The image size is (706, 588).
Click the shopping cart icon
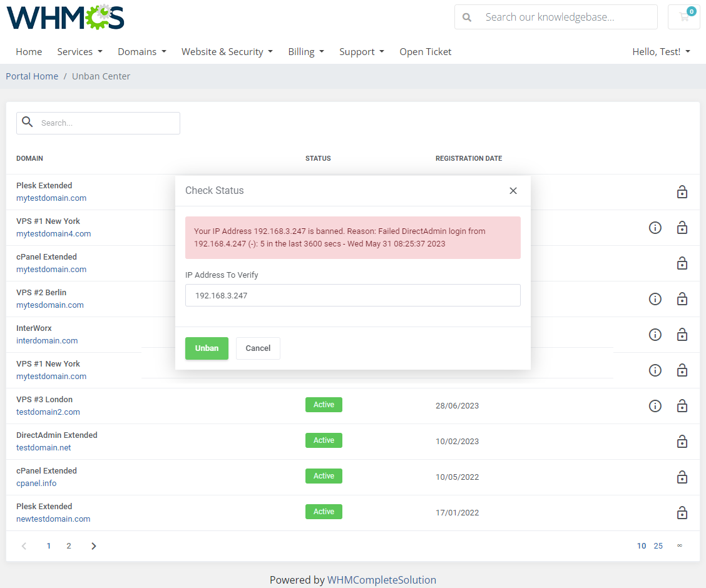(683, 17)
